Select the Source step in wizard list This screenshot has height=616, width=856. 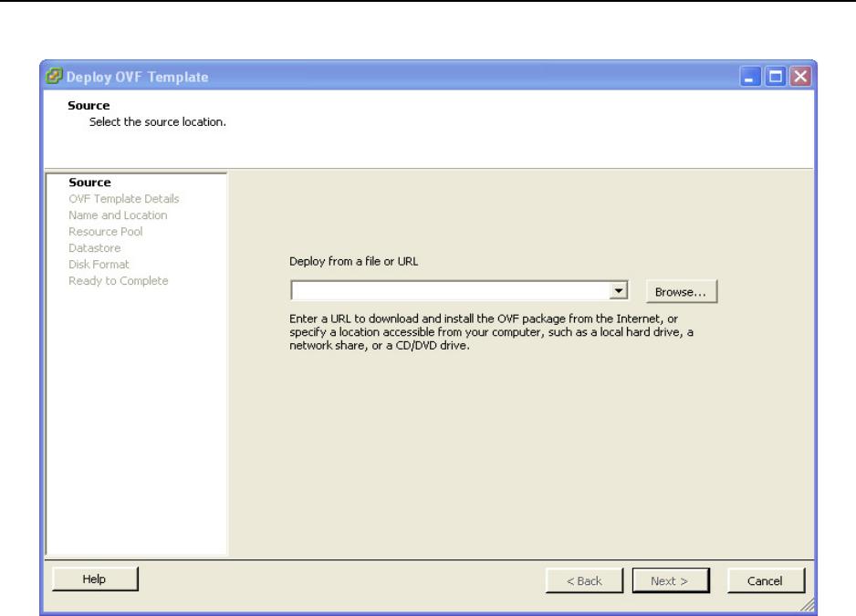(89, 183)
